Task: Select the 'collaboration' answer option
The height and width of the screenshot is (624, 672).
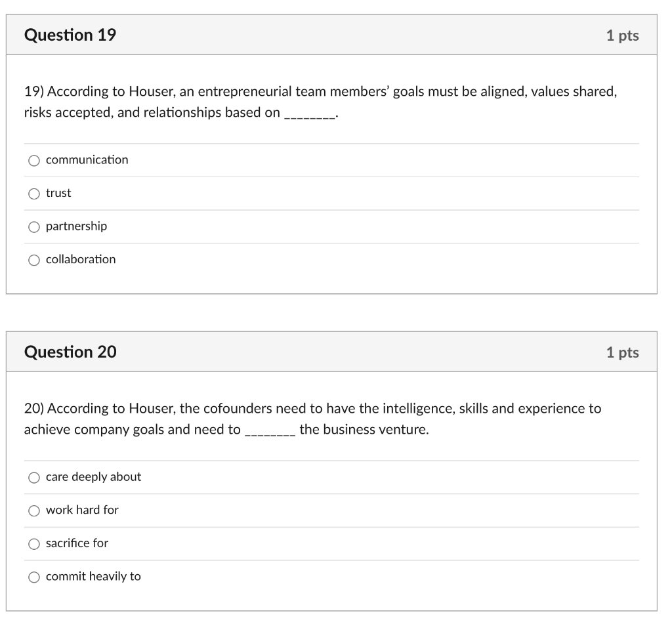Action: tap(33, 260)
